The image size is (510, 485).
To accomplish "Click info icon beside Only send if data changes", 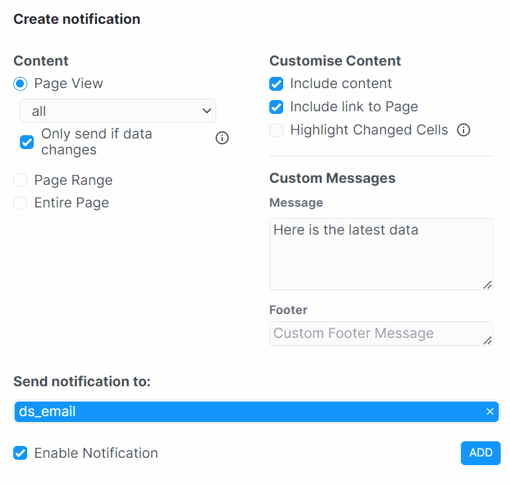I will pos(222,138).
